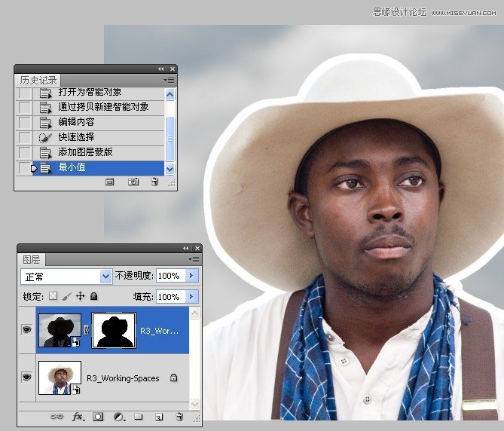The width and height of the screenshot is (504, 431).
Task: Click Layers panel scroll down arrow
Action: point(194,404)
